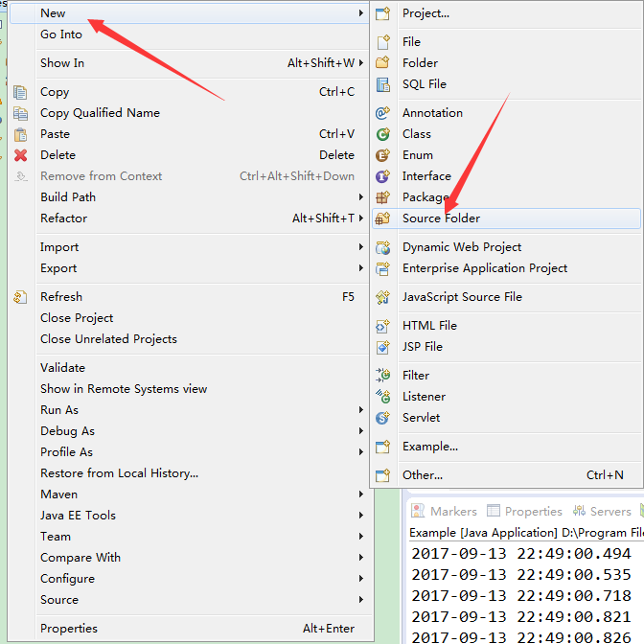Click the JavaScript Source File label
Viewport: 644px width, 644px height.
pyautogui.click(x=463, y=297)
